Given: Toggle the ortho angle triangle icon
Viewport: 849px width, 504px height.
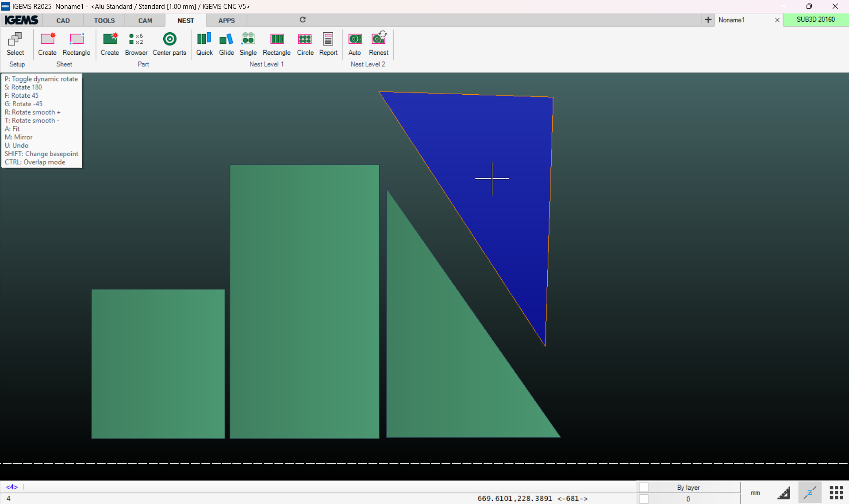Looking at the screenshot, I should (783, 492).
